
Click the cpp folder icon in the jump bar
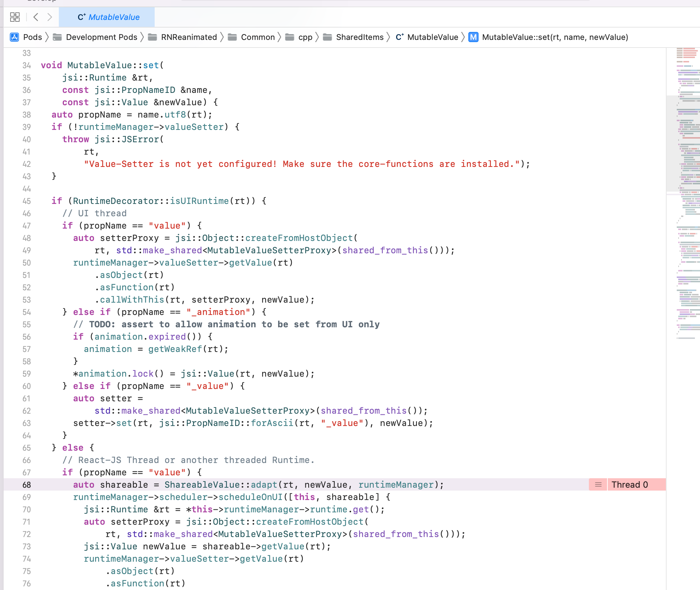(289, 37)
